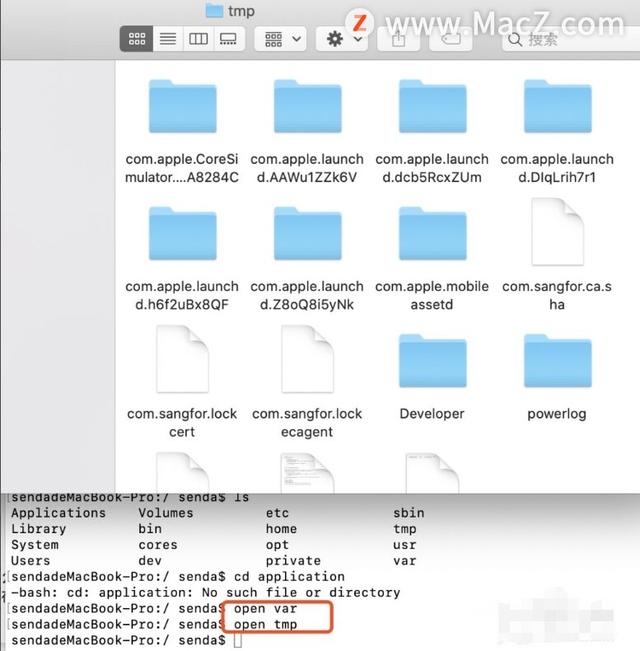Switch Finder to gallery view

click(x=228, y=39)
